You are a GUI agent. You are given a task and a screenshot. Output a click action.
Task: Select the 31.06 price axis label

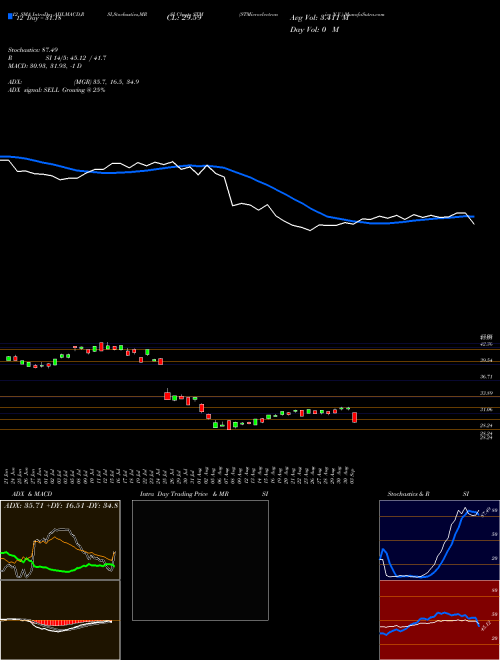[486, 409]
